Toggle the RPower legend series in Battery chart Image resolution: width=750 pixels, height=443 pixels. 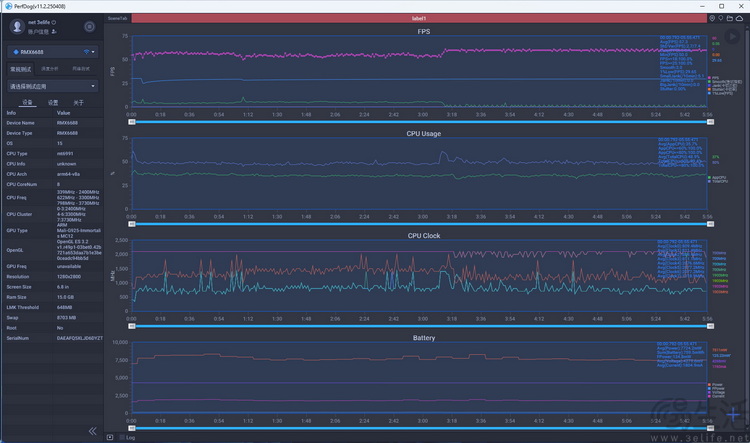[x=717, y=388]
